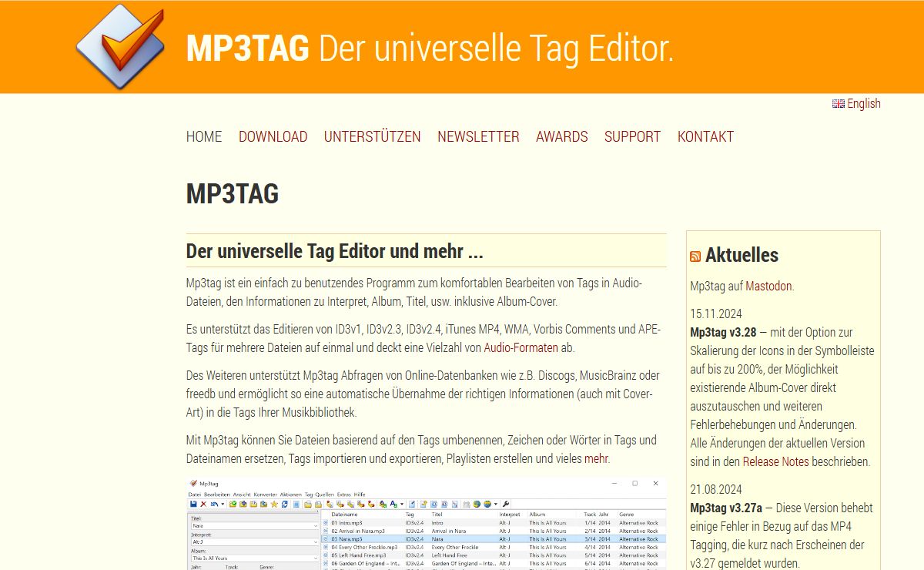Open the Audio-Formaten link

521,347
